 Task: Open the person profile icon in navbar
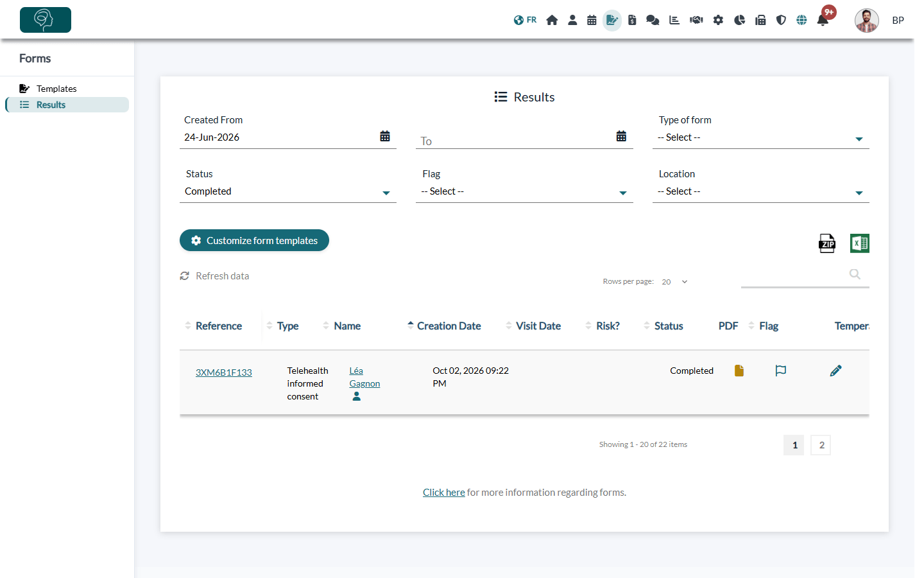pos(572,20)
